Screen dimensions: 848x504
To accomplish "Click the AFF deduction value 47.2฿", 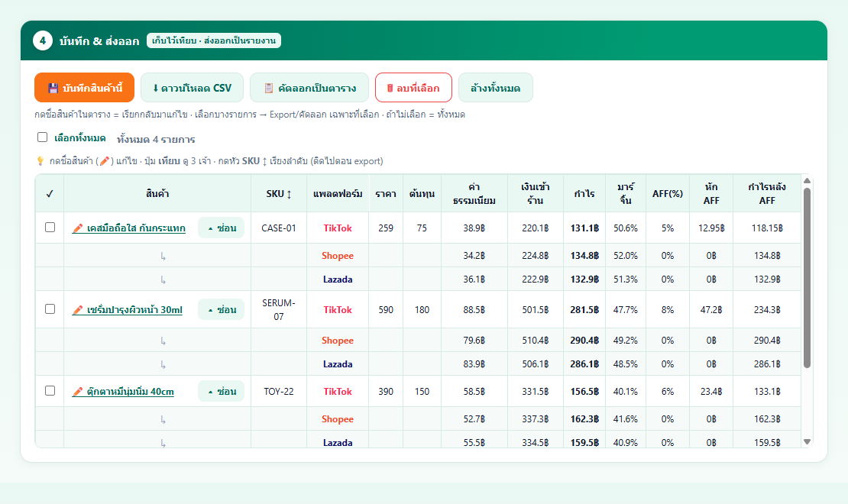I will tap(711, 310).
